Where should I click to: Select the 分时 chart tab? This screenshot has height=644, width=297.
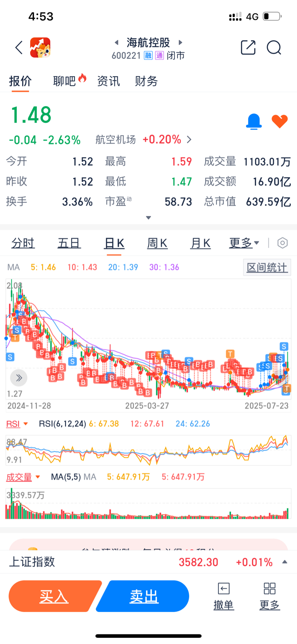pyautogui.click(x=23, y=243)
